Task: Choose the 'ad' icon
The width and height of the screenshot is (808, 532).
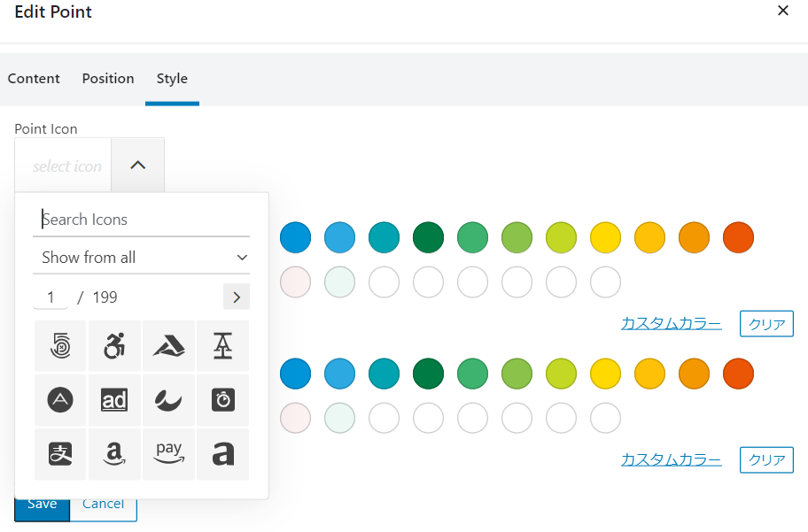Action: tap(114, 399)
